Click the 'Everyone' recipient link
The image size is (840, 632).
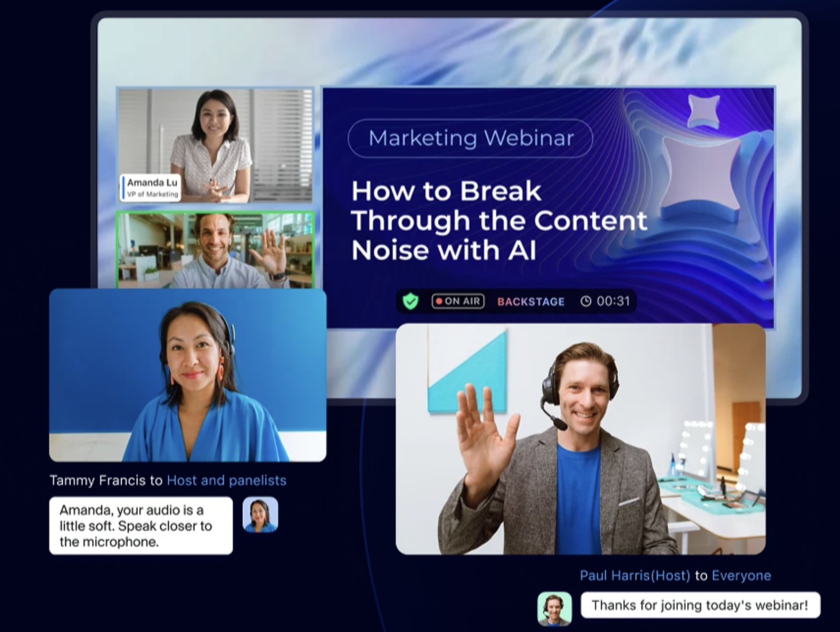tap(741, 576)
